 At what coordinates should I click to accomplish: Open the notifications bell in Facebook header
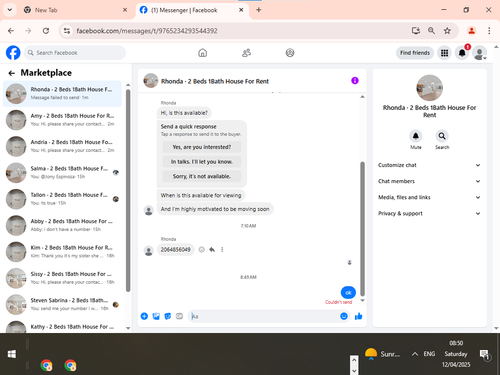click(x=462, y=53)
